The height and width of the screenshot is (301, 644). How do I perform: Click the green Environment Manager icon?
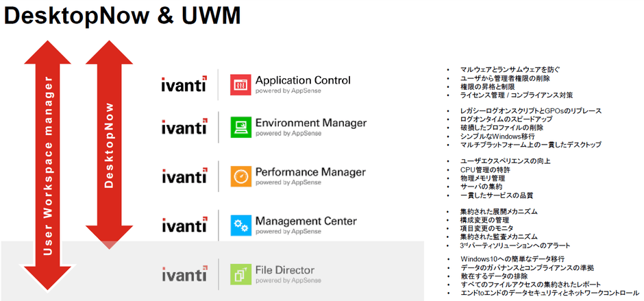[x=240, y=127]
